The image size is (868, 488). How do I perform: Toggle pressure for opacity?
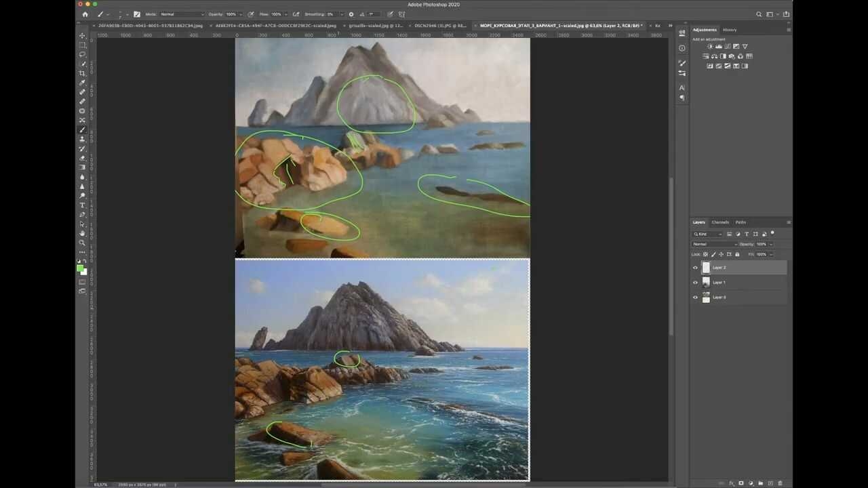[251, 14]
